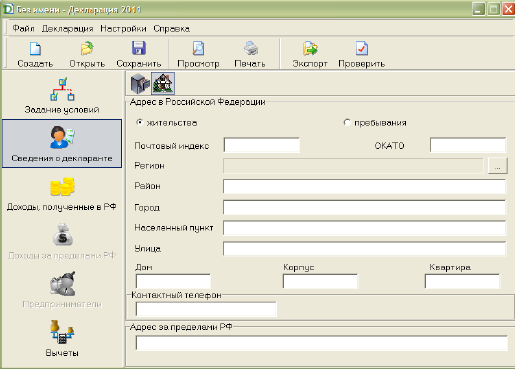515x369 pixels.
Task: Focus the Контактный телефон field
Action: [206, 309]
